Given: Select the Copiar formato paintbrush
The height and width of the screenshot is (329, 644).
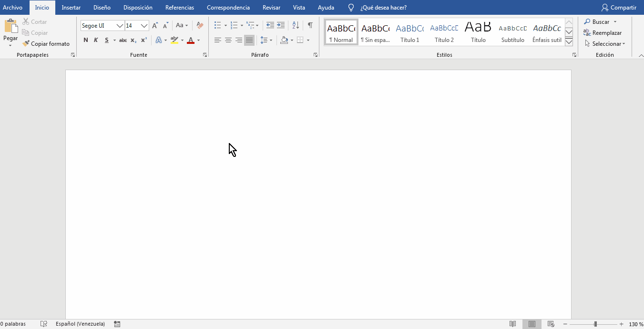Looking at the screenshot, I should pos(46,44).
